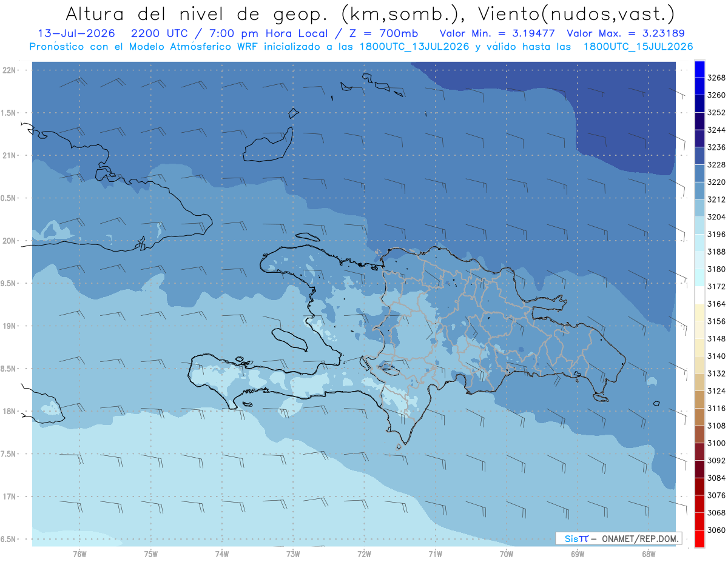
Task: Click the 'ONAMET/REP.DOM.' credit label
Action: click(x=641, y=538)
